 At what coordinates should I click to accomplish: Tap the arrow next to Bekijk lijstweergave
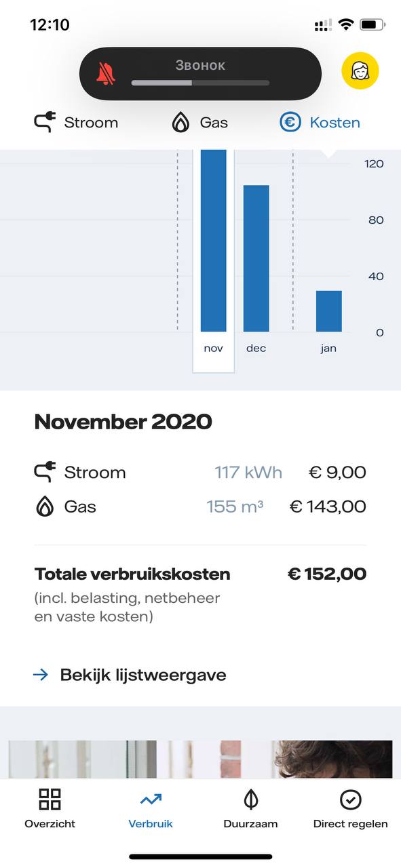(41, 675)
